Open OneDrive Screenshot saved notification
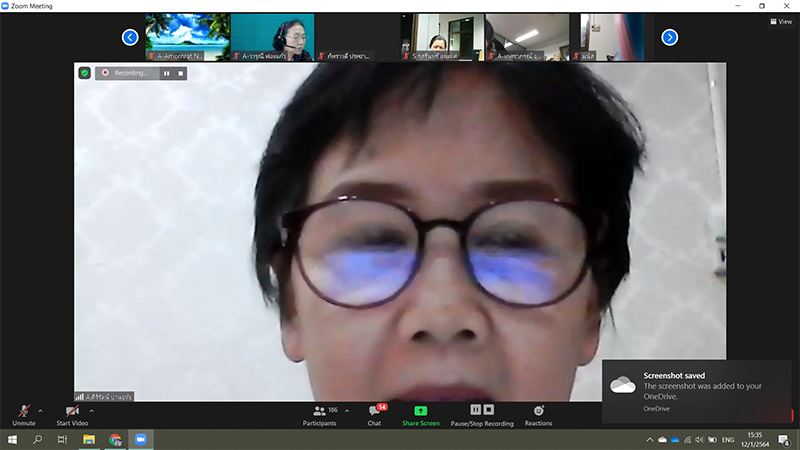The image size is (800, 450). (x=696, y=391)
